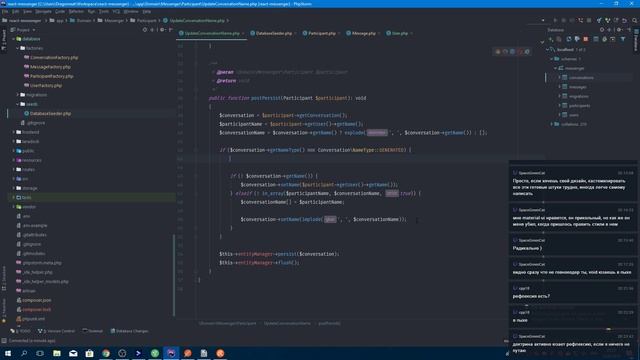
Task: Collapse the localhost data source node
Action: (547, 49)
